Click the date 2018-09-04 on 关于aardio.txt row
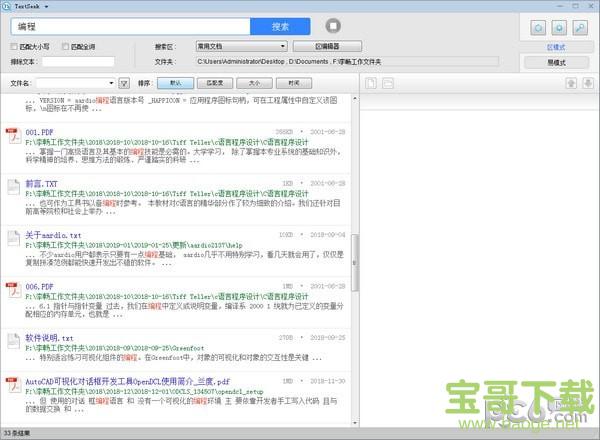The width and height of the screenshot is (600, 440). (x=328, y=235)
